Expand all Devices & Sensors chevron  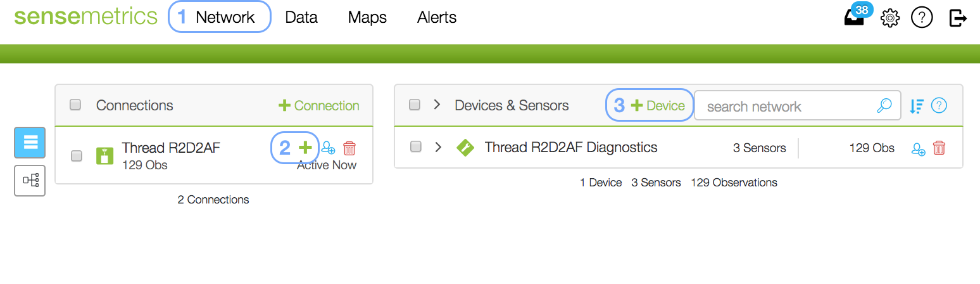click(437, 105)
